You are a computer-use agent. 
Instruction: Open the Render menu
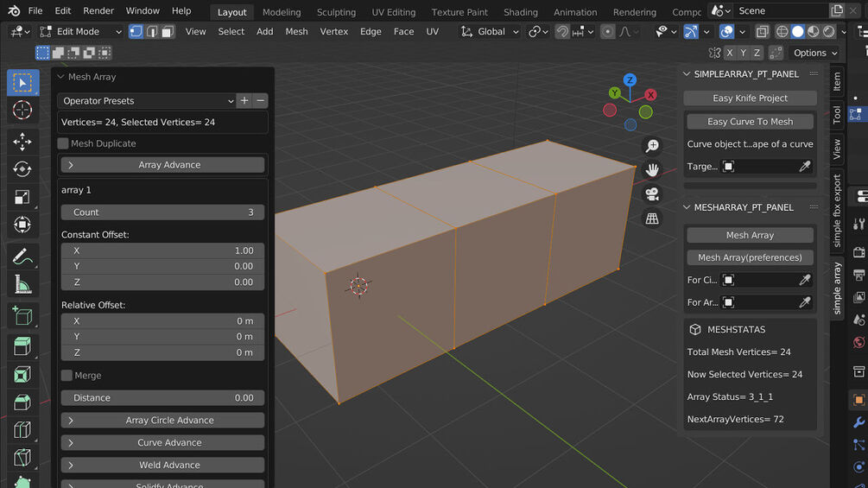tap(98, 11)
